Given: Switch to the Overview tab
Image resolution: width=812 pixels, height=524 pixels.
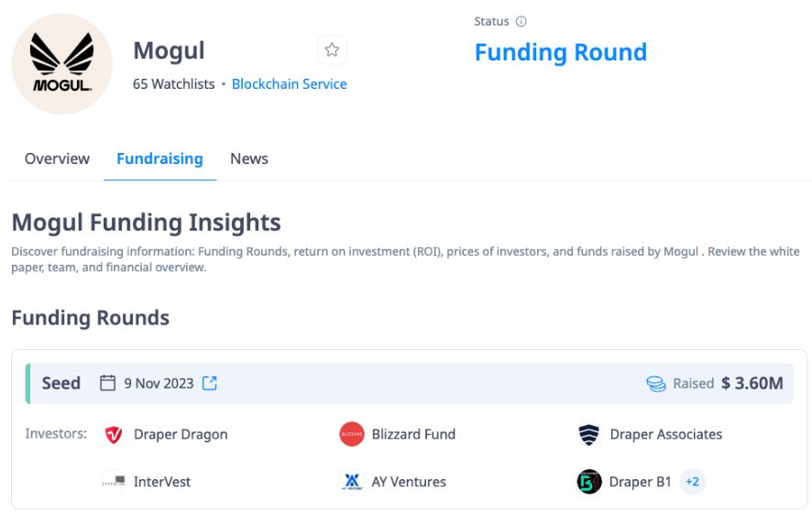Looking at the screenshot, I should tap(57, 158).
